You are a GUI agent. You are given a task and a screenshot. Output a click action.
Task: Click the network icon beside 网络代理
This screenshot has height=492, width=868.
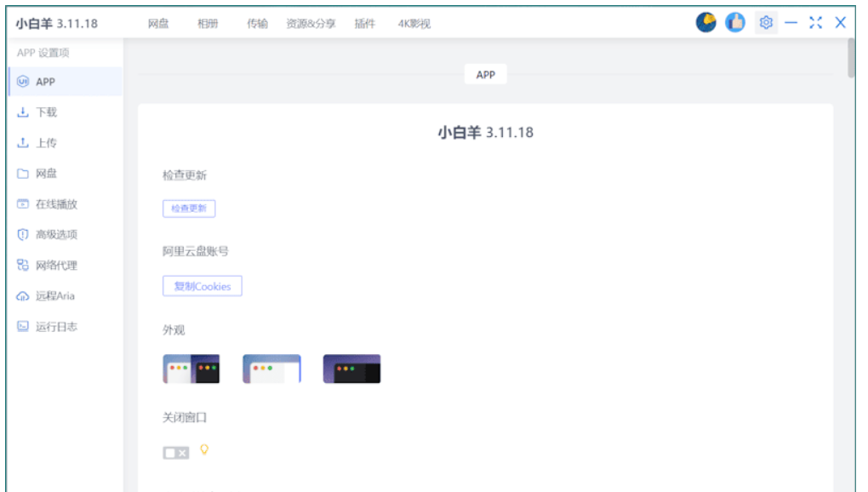(23, 265)
